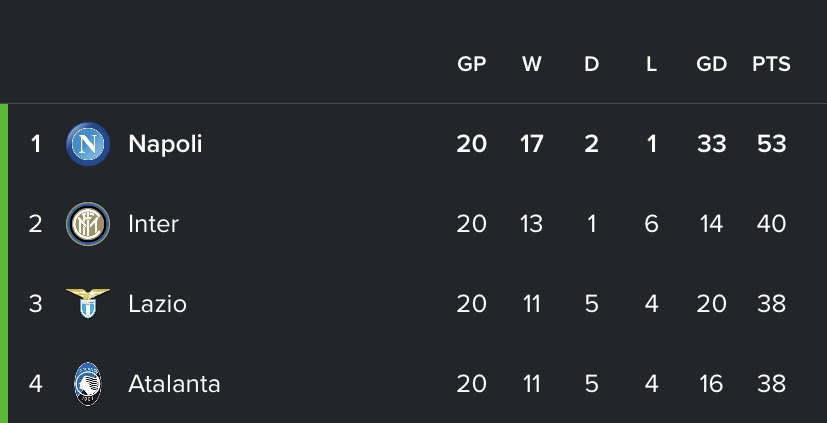Open the Inter team name link
This screenshot has height=423, width=827.
click(153, 224)
